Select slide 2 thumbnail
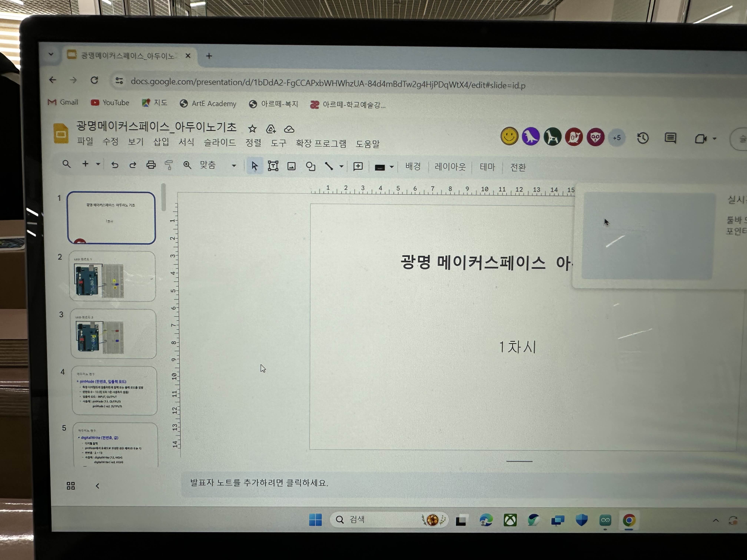The width and height of the screenshot is (747, 560). point(112,276)
